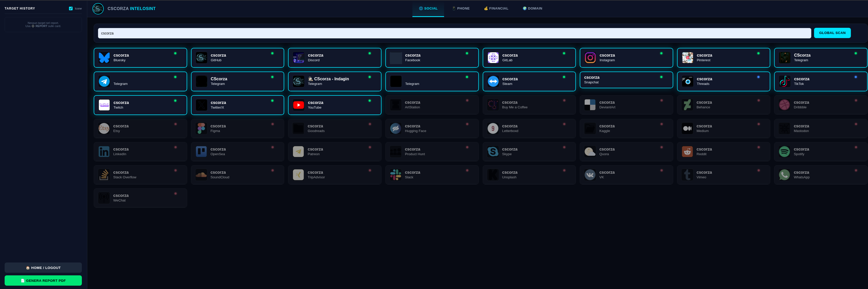This screenshot has width=868, height=289.
Task: Click the Spotify logo icon
Action: 784,152
